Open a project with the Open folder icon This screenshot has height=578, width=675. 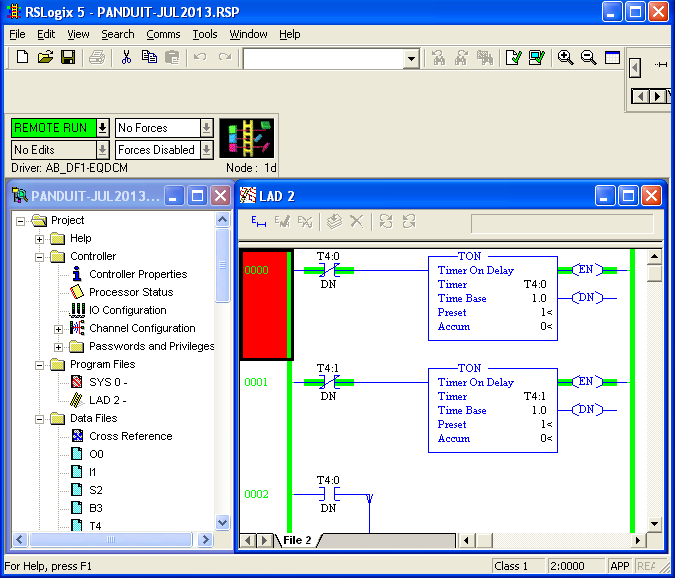click(x=45, y=57)
